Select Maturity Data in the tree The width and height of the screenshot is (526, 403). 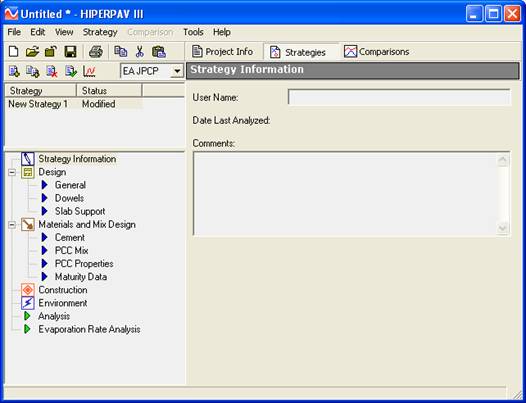pyautogui.click(x=81, y=276)
